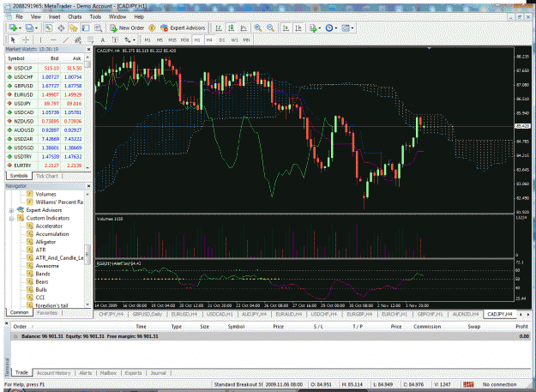The width and height of the screenshot is (536, 392).
Task: Switch chart to candlesticks style
Action: click(231, 28)
